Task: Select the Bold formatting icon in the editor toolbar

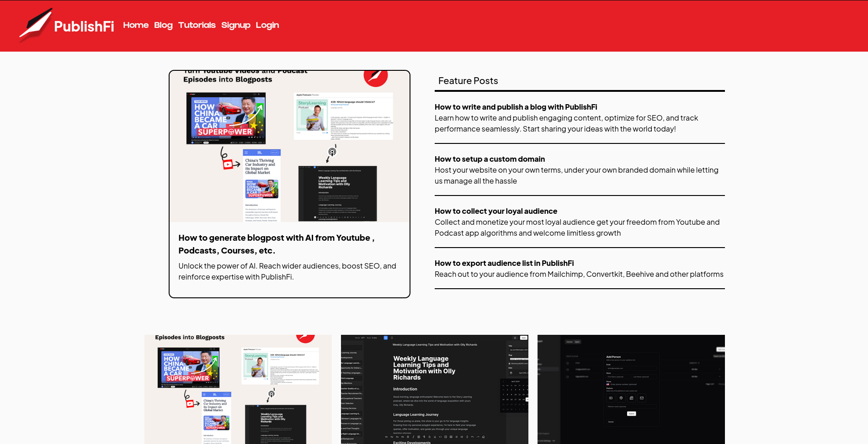Action: (408, 437)
